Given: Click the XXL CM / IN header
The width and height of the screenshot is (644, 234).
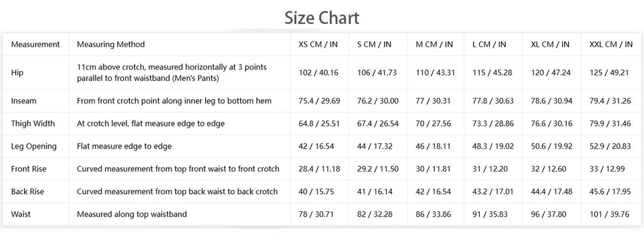Looking at the screenshot, I should pyautogui.click(x=611, y=44).
